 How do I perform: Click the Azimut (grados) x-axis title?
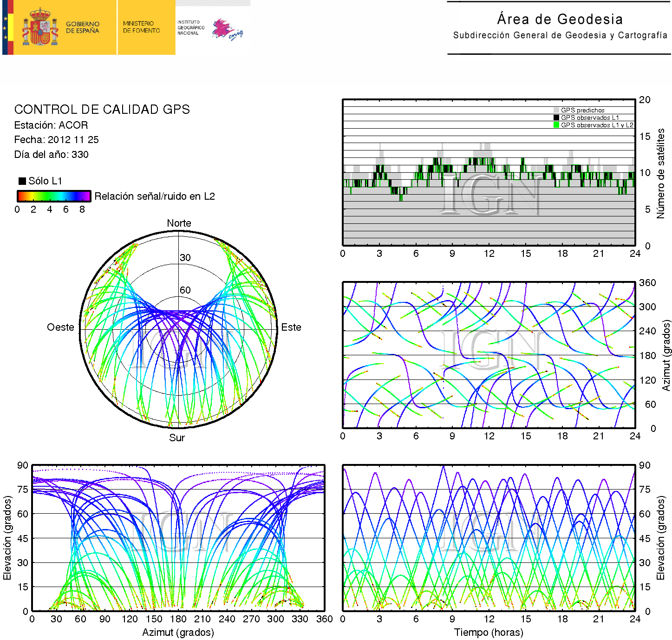[x=178, y=633]
